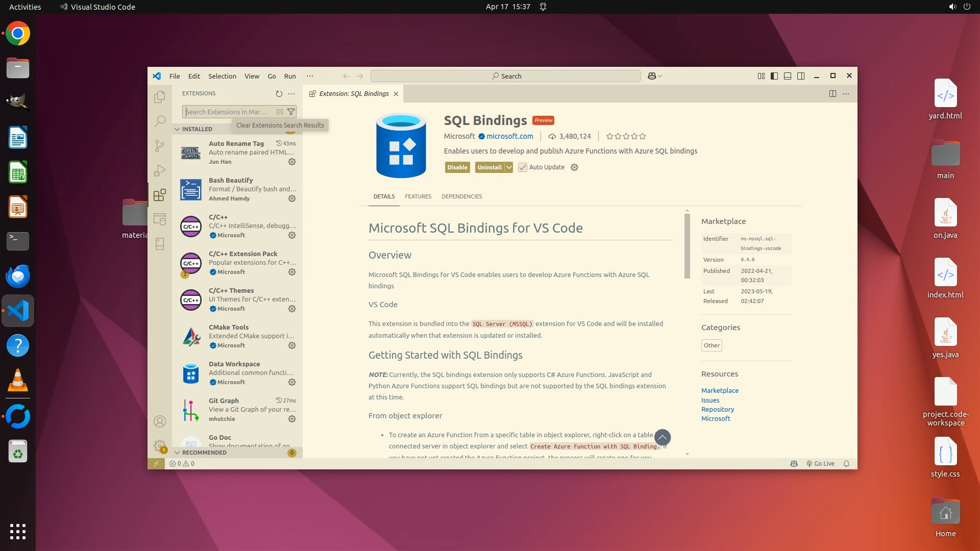This screenshot has width=980, height=551.
Task: Open the Selection menu
Action: 222,76
